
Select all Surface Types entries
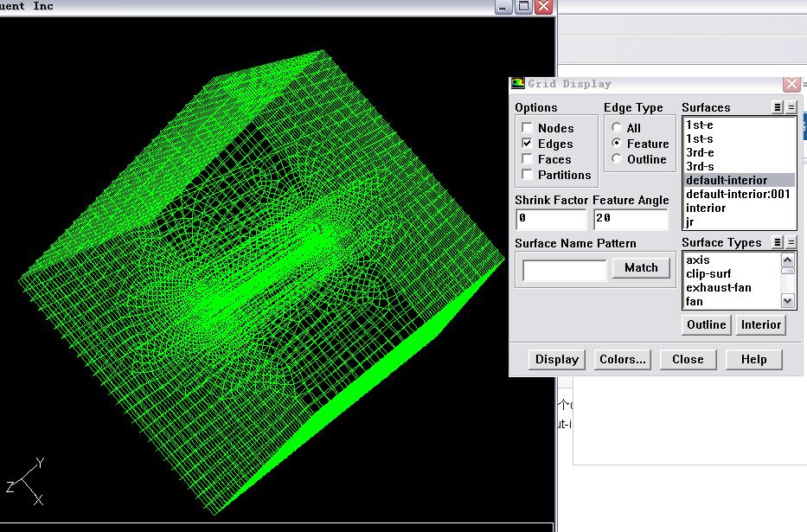[x=778, y=242]
